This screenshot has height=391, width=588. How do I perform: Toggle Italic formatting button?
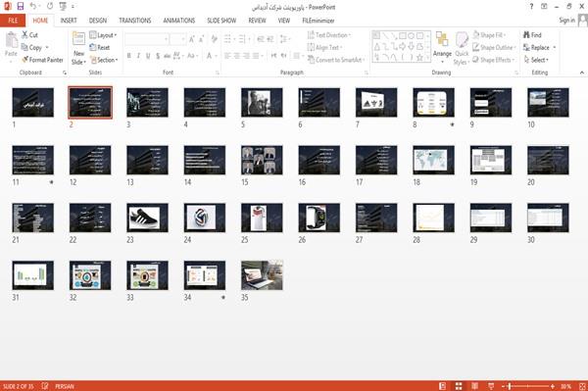point(138,56)
